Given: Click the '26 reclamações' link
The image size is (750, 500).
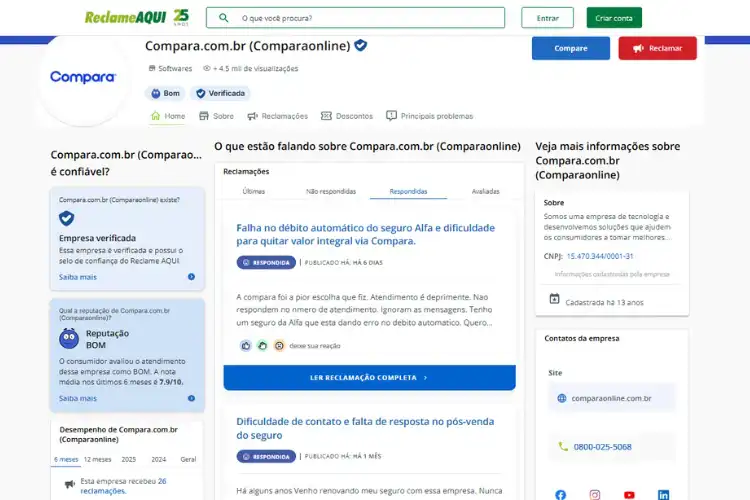Looking at the screenshot, I should [x=123, y=486].
